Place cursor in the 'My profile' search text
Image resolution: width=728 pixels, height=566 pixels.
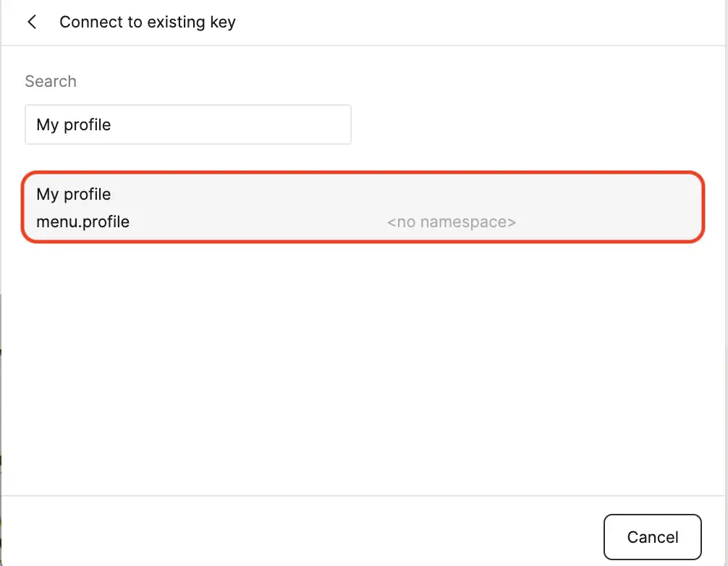(74, 124)
